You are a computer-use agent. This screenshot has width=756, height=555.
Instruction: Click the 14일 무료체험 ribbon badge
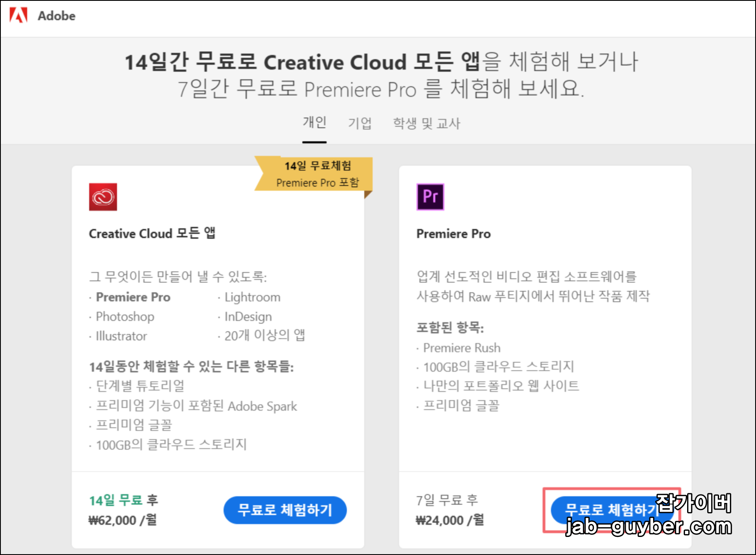click(x=314, y=174)
